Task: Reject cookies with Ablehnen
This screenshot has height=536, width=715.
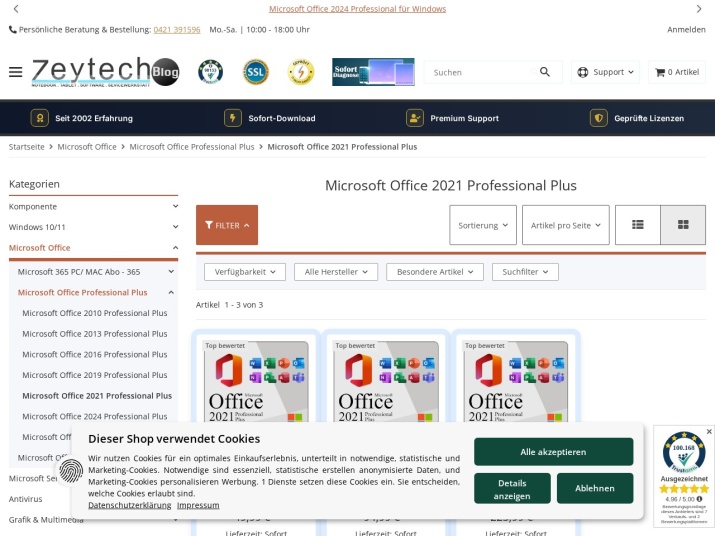Action: pyautogui.click(x=595, y=489)
